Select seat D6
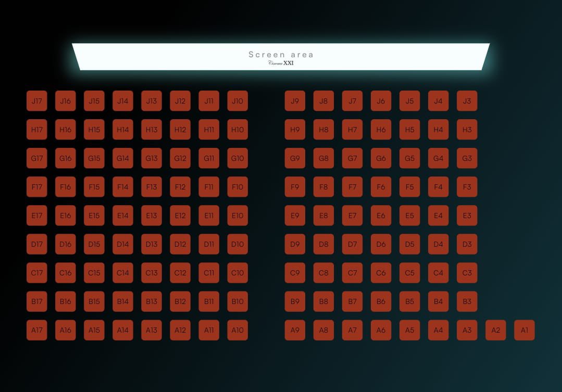562x392 pixels. point(381,244)
